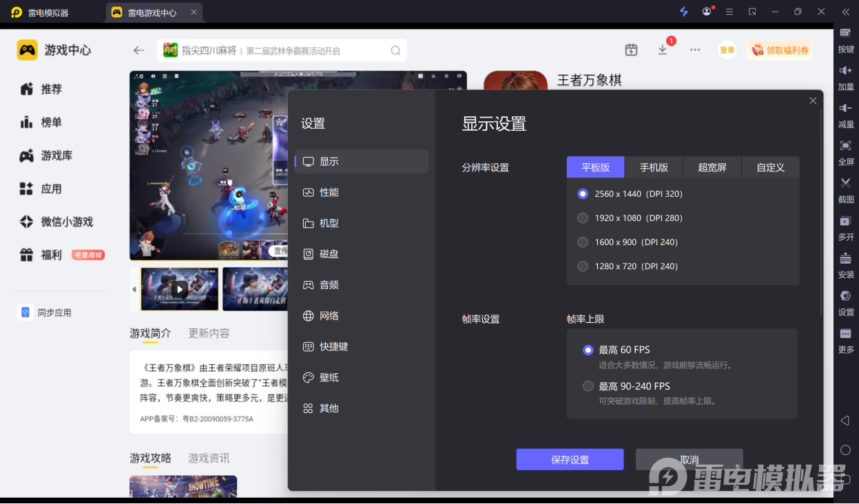859x504 pixels.
Task: Open 性能 settings category
Action: click(361, 193)
